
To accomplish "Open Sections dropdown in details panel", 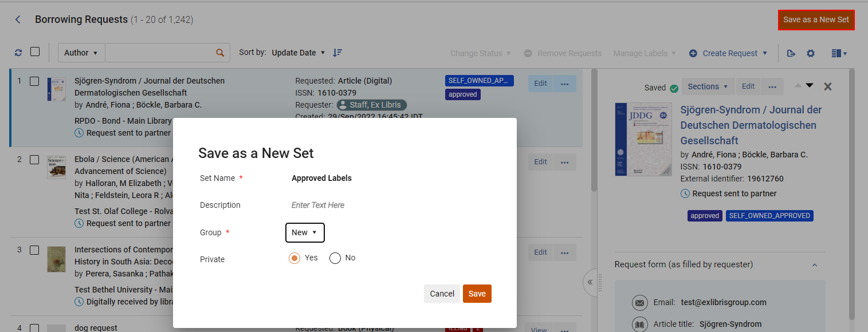I will [708, 86].
